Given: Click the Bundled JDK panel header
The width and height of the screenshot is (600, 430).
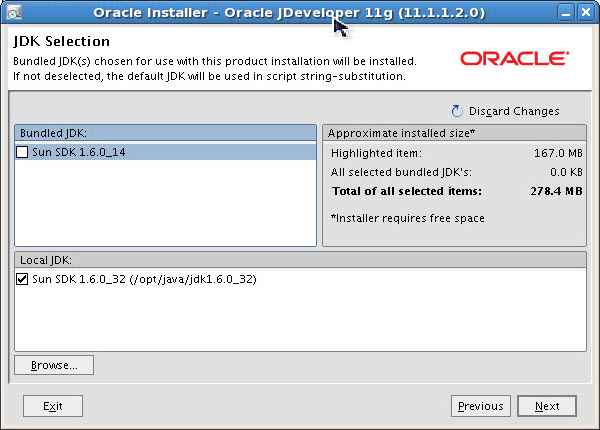Looking at the screenshot, I should 165,133.
